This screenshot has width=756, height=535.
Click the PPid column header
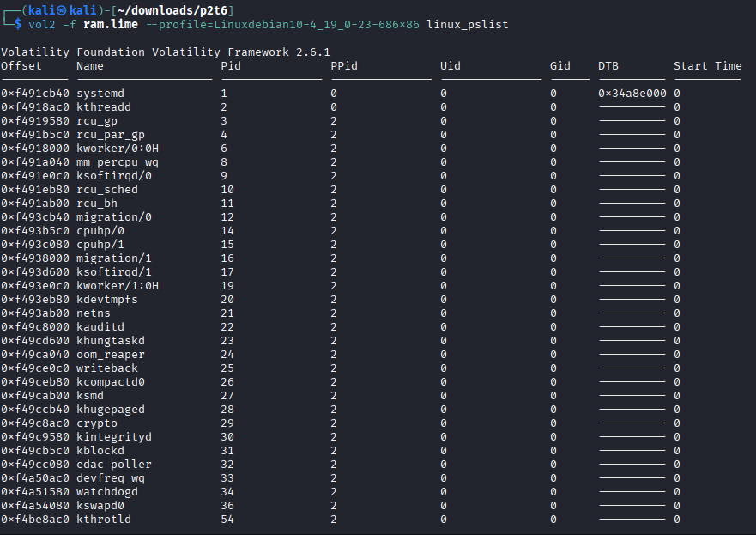(344, 66)
